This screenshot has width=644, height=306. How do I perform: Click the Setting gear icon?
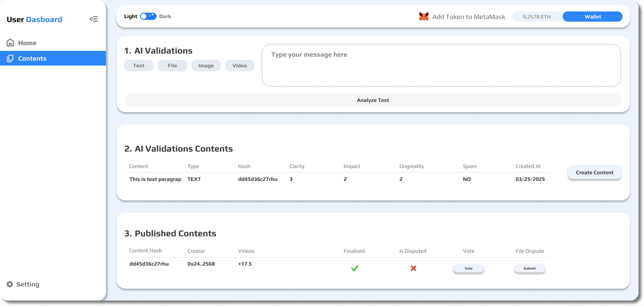pyautogui.click(x=10, y=284)
